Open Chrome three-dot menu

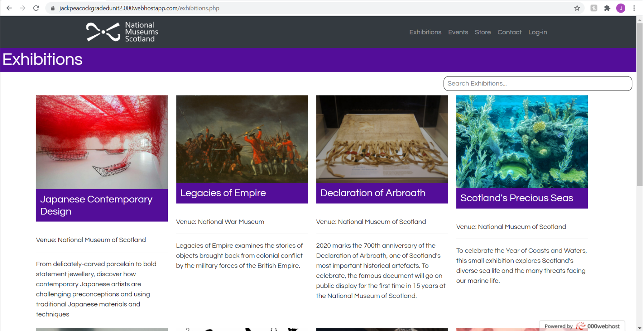click(634, 8)
